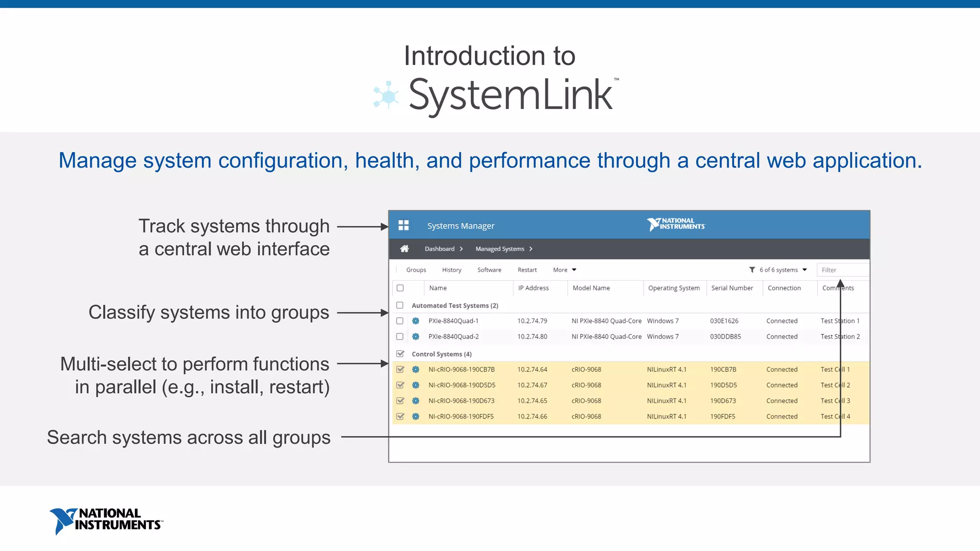Open the More dropdown menu
This screenshot has height=551, width=980.
[x=565, y=270]
